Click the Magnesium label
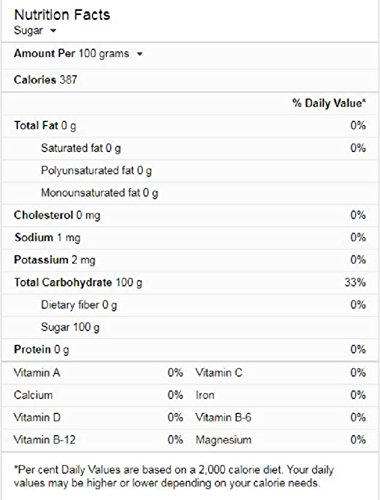380x500 pixels. click(x=223, y=440)
